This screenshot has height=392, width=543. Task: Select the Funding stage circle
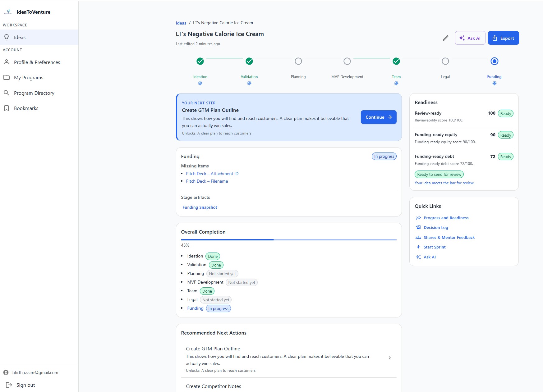495,61
